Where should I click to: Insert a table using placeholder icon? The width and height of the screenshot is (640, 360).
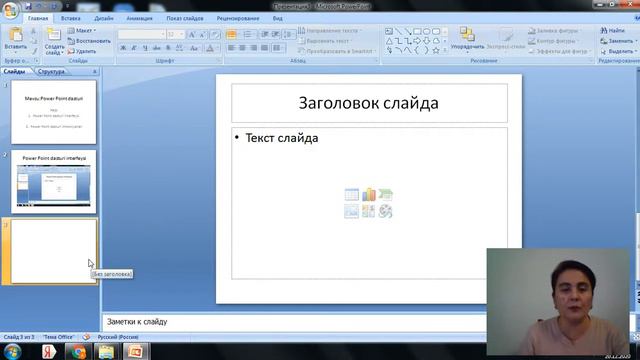point(351,195)
